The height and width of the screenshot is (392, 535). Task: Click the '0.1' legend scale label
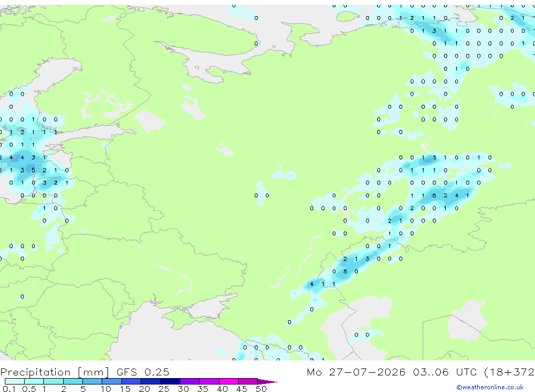coord(9,389)
